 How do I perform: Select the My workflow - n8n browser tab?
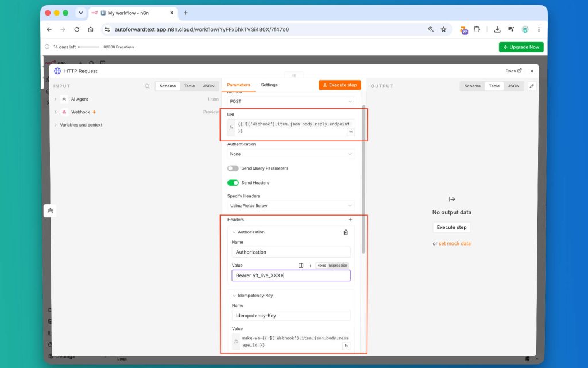[133, 13]
